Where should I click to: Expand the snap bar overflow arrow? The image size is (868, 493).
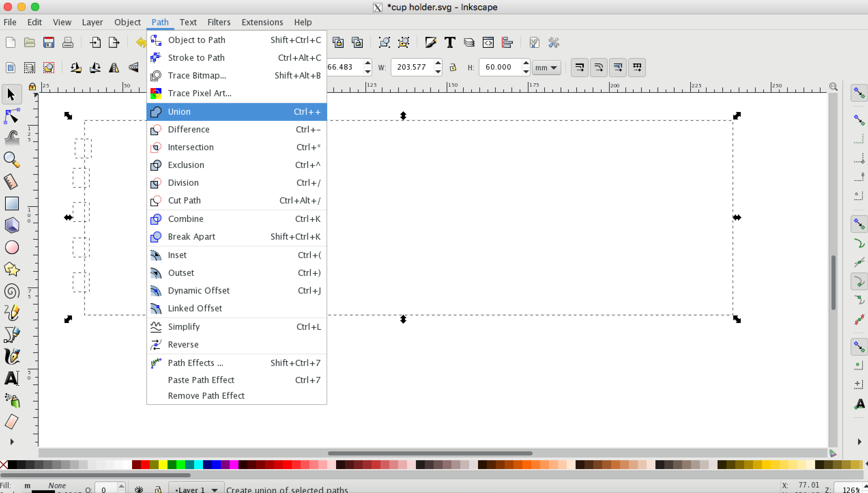pyautogui.click(x=859, y=442)
